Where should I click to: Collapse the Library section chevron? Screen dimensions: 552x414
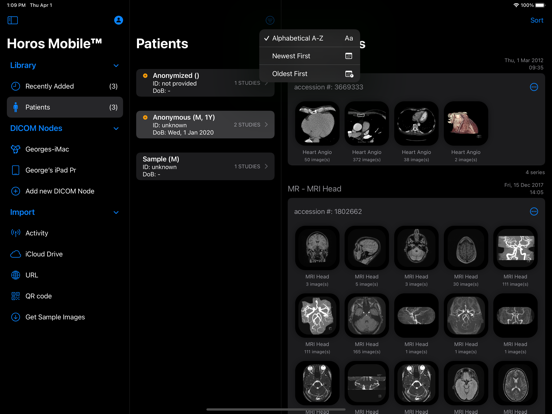(x=116, y=66)
